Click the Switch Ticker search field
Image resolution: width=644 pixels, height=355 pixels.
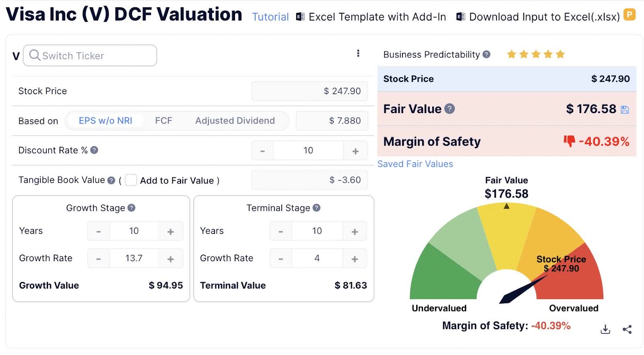(x=90, y=56)
